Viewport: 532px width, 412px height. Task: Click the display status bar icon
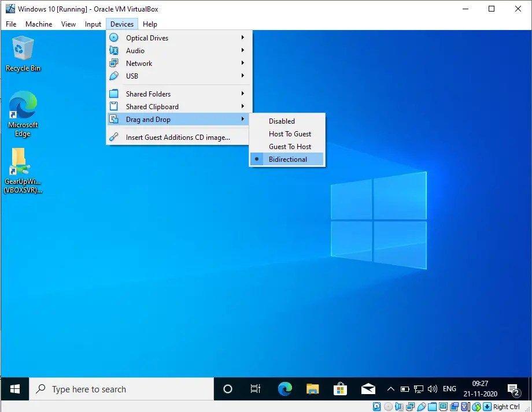(443, 406)
